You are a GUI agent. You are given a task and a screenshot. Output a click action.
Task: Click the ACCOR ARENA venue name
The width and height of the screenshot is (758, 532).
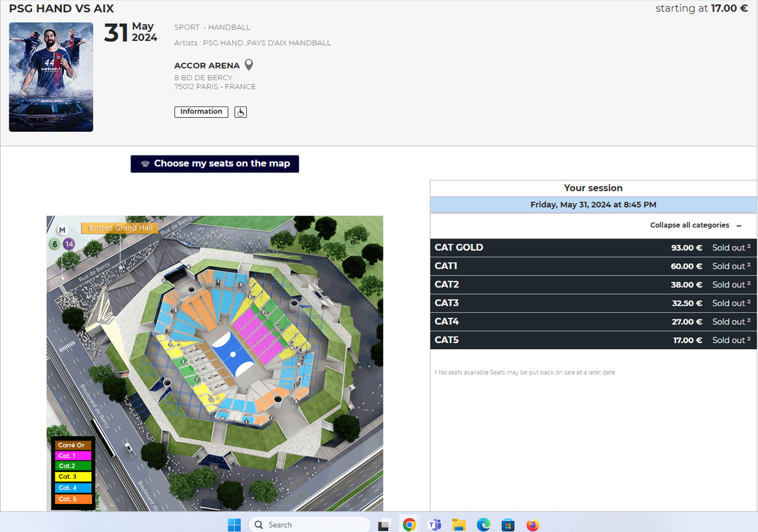[207, 66]
